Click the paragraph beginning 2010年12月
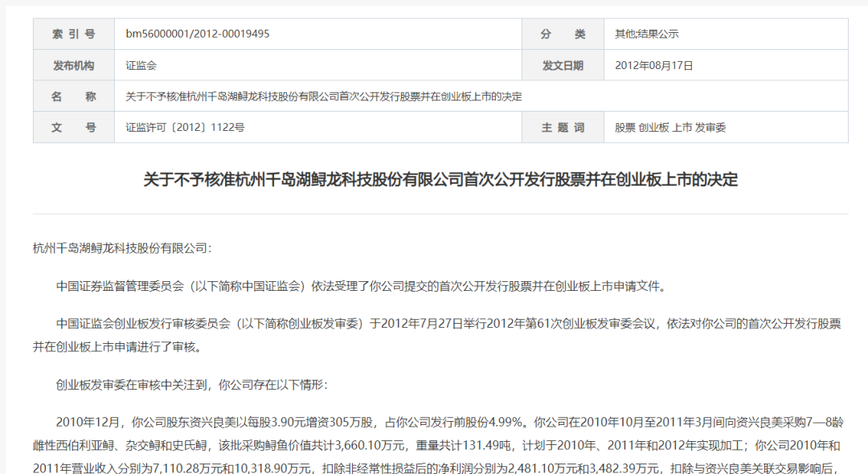 click(x=439, y=445)
